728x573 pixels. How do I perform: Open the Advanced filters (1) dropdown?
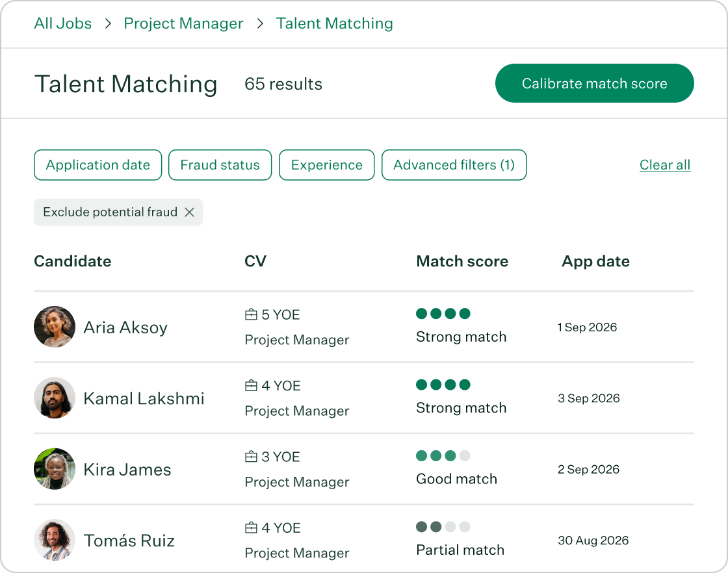click(454, 165)
